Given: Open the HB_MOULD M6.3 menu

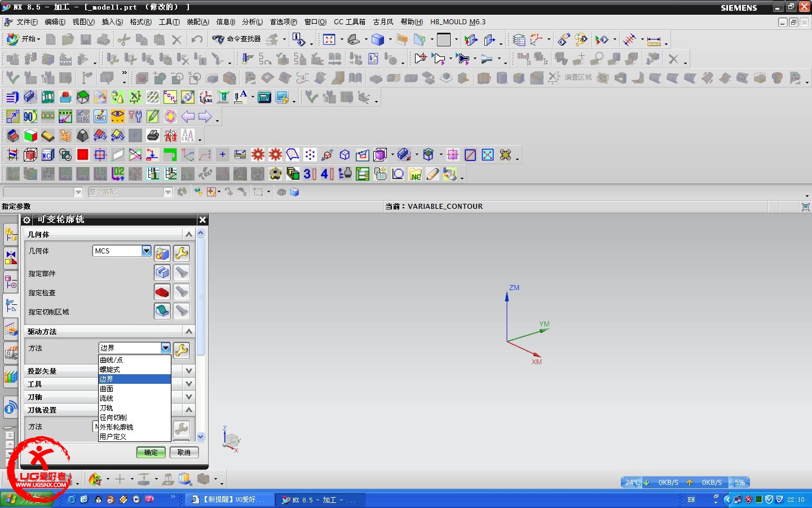Looking at the screenshot, I should (458, 22).
